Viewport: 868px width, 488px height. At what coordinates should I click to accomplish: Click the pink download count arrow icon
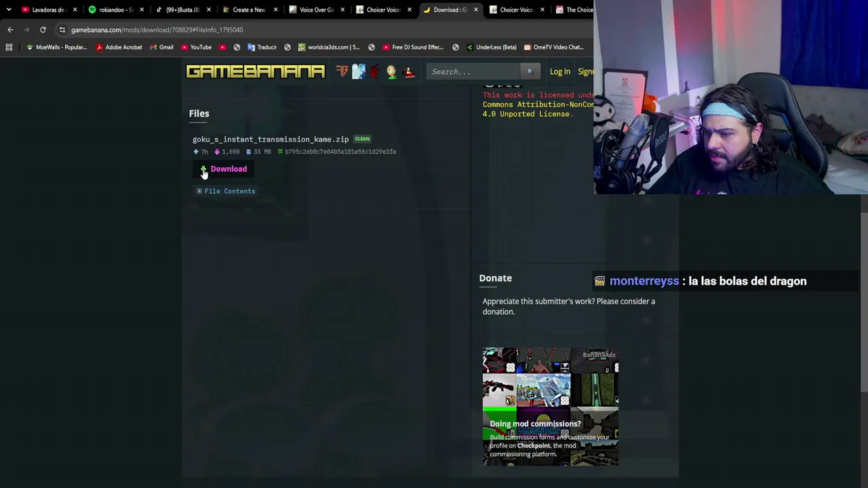217,152
